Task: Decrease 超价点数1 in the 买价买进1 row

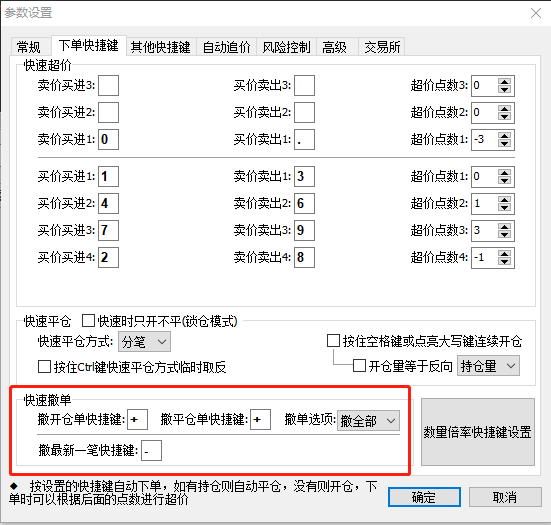Action: pos(505,181)
